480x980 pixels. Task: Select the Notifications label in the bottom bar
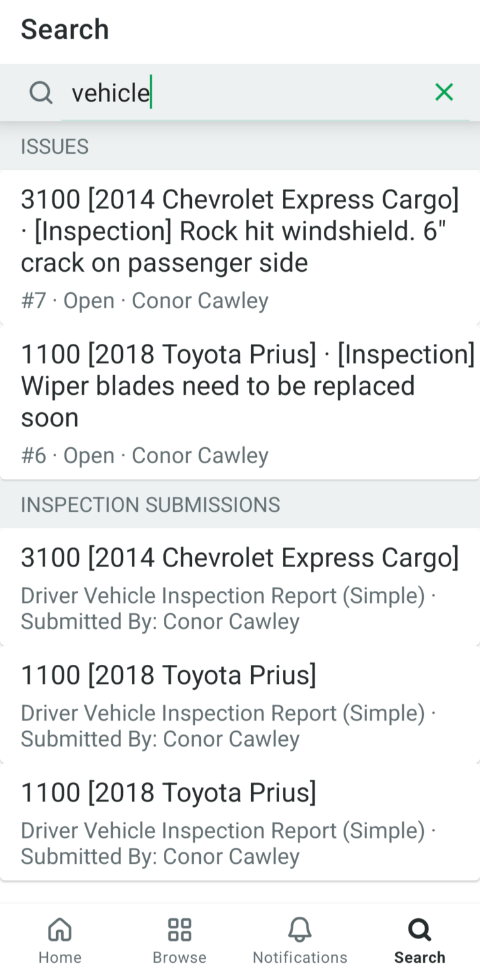pyautogui.click(x=300, y=958)
